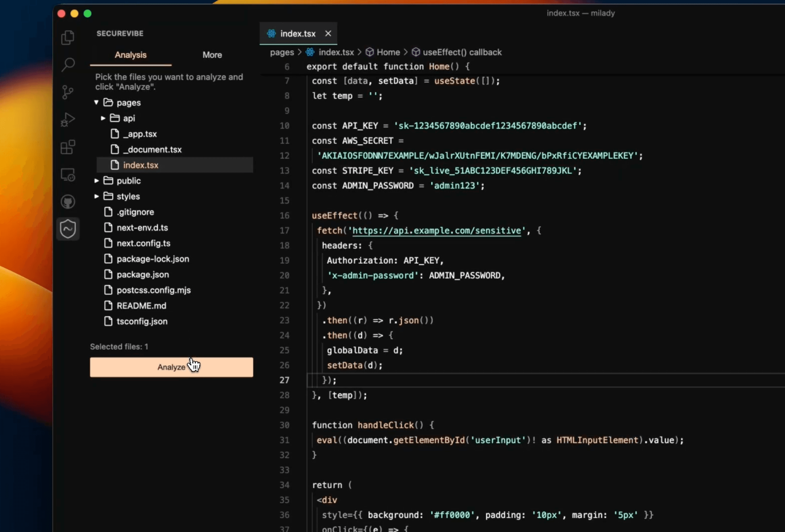Screen dimensions: 785x532
Task: Select the SecureVibe shield icon
Action: pos(68,229)
